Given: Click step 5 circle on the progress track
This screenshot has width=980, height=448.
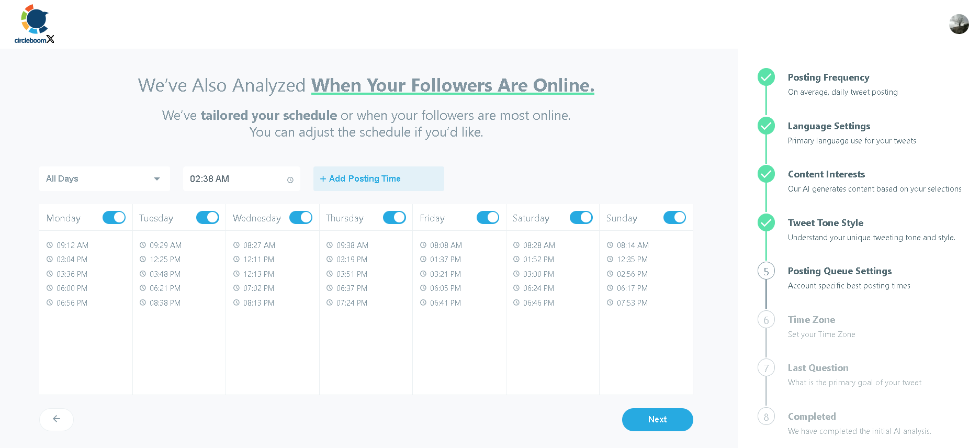Looking at the screenshot, I should (x=765, y=271).
